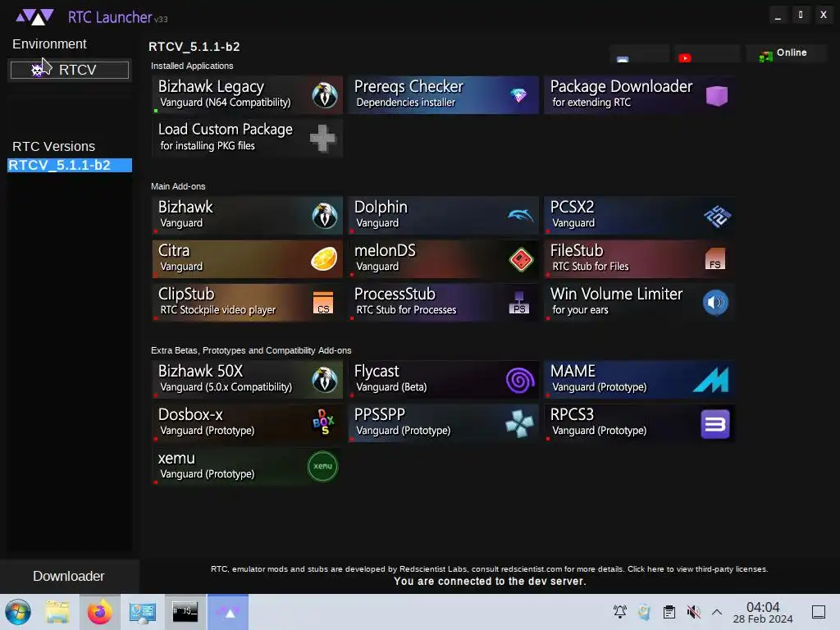Click 'Extra Betas, Prototypes and Compatibility Add-ons' label
This screenshot has width=840, height=630.
coord(251,350)
